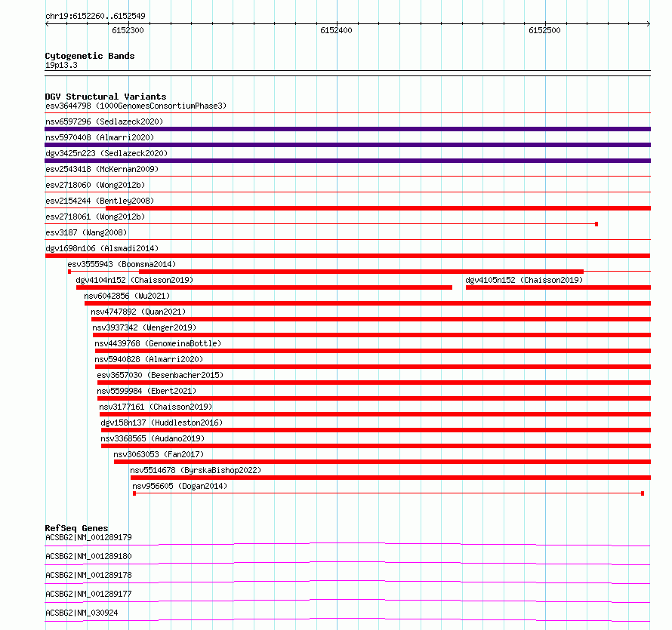Open nsv6597296 (Sedlazeck2020) variant

[104, 121]
